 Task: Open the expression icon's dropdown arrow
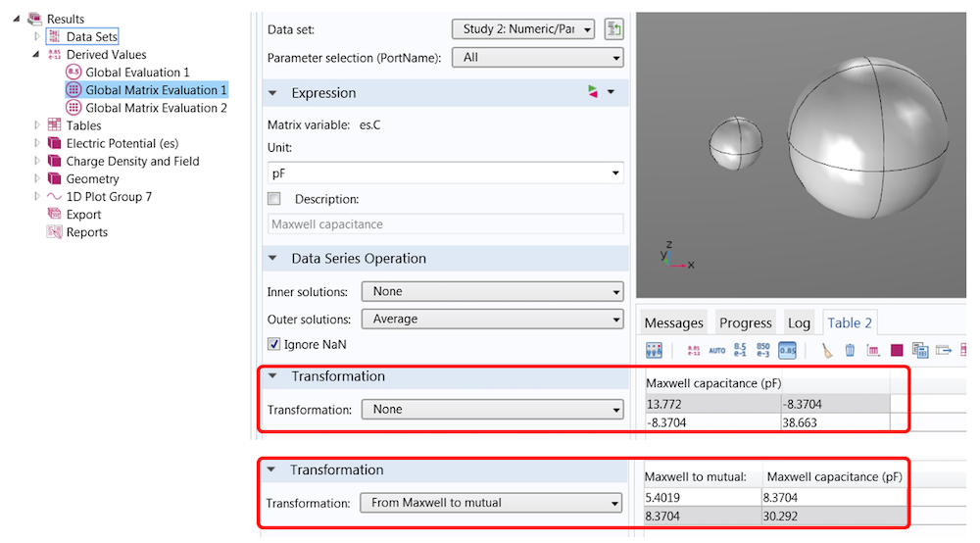point(611,92)
